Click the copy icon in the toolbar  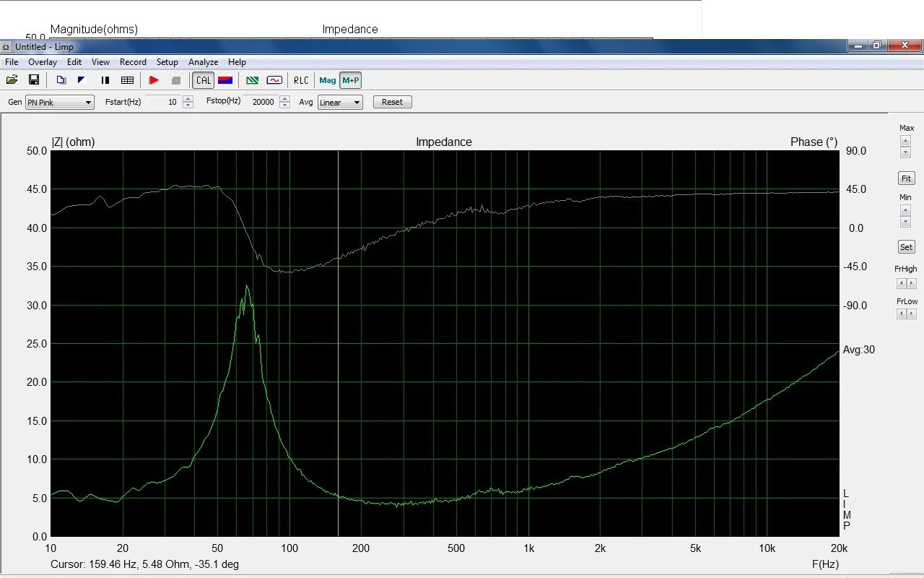tap(61, 80)
